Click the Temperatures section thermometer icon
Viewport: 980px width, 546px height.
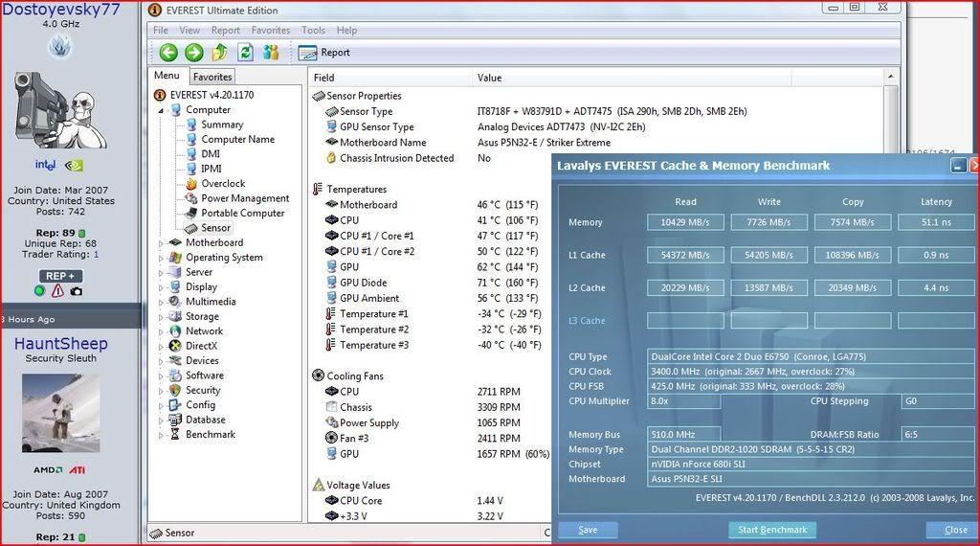318,189
